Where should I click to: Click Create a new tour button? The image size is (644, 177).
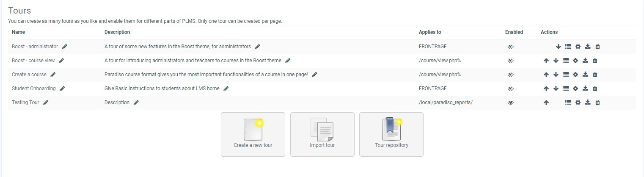(253, 134)
